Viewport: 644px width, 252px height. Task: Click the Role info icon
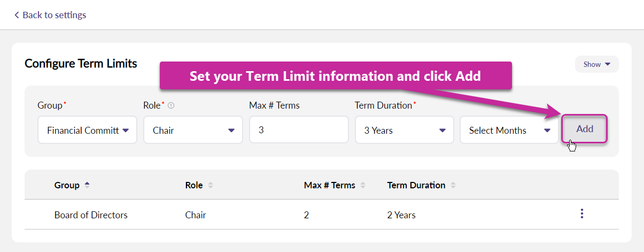click(x=171, y=106)
